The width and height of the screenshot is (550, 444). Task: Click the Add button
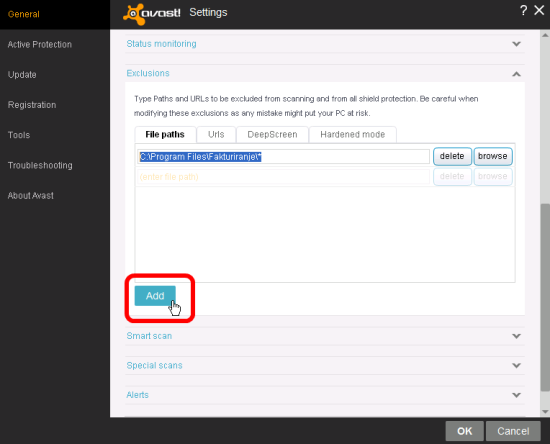click(x=155, y=296)
